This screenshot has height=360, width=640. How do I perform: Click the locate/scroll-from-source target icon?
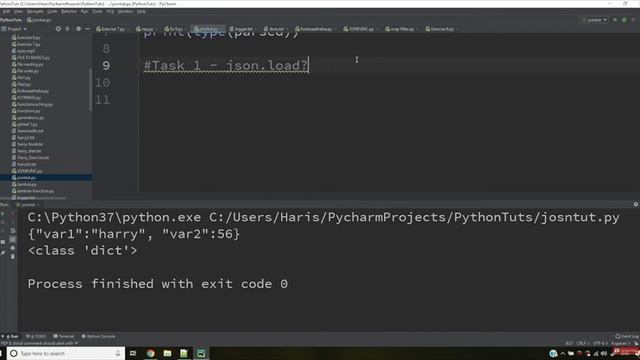point(58,29)
